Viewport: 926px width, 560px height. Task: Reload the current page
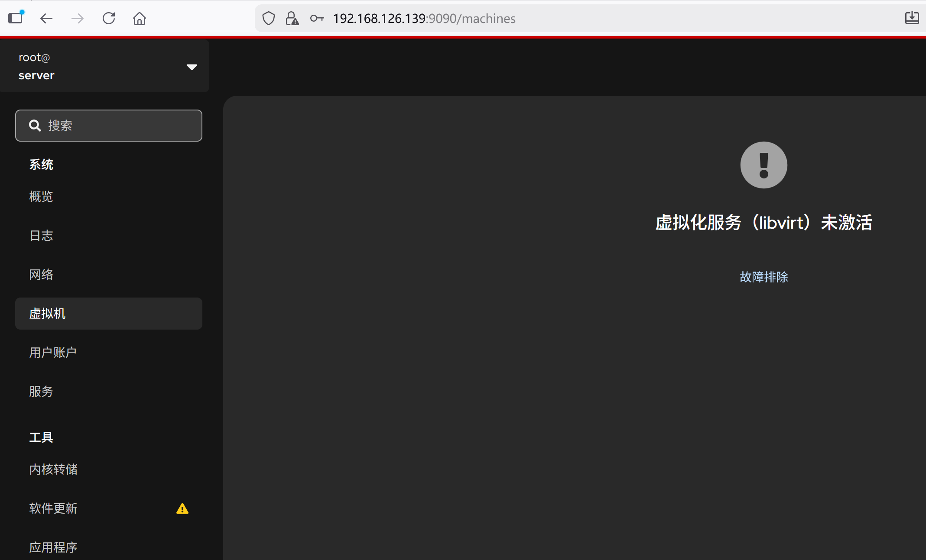pyautogui.click(x=109, y=18)
